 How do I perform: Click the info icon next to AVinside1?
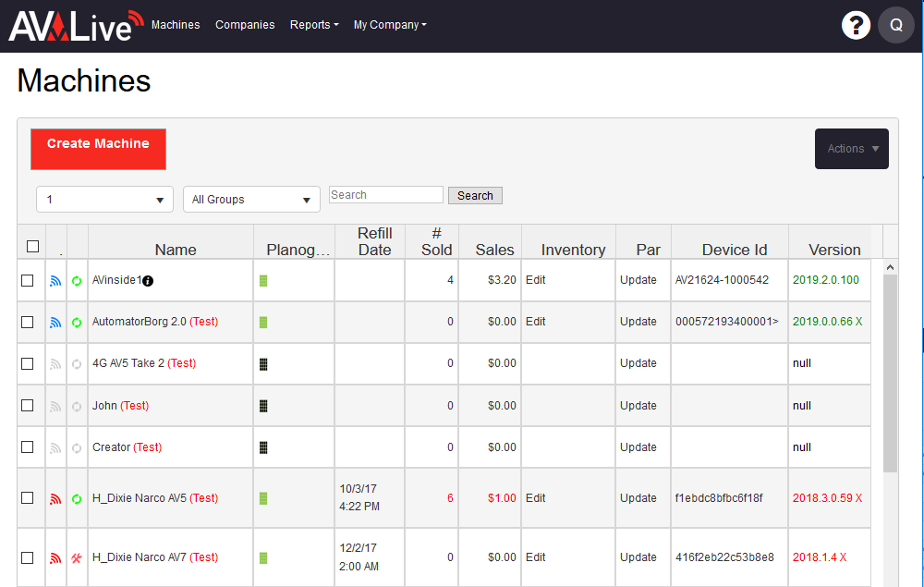pos(148,281)
